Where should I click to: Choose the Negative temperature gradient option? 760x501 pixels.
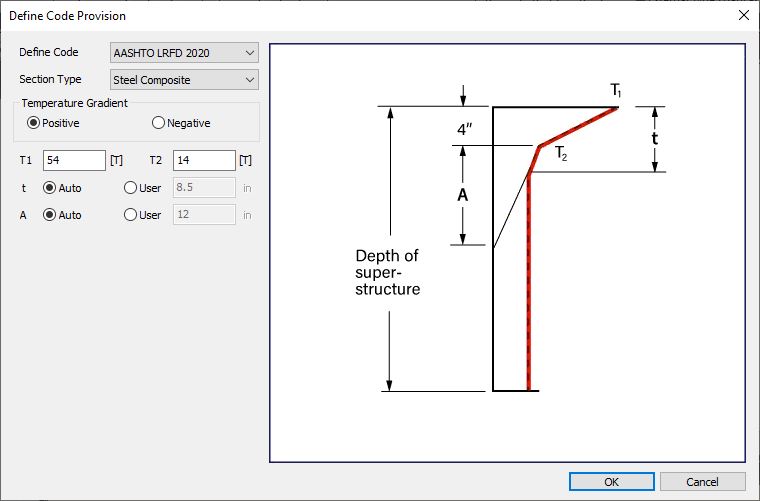pos(158,123)
